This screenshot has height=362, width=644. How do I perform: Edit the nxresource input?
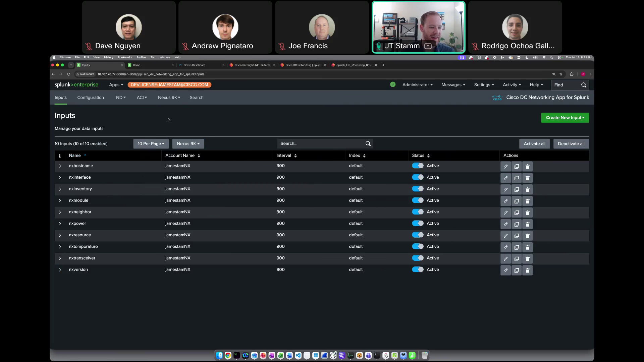[505, 236]
